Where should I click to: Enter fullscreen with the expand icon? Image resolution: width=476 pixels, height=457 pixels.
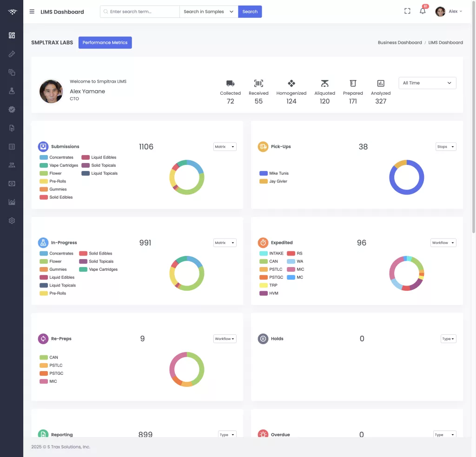(407, 11)
